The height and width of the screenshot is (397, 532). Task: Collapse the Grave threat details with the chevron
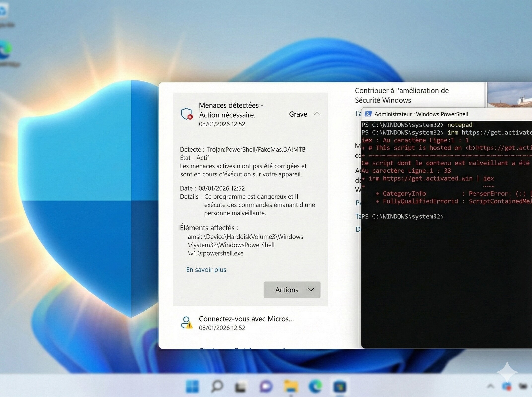pos(317,114)
